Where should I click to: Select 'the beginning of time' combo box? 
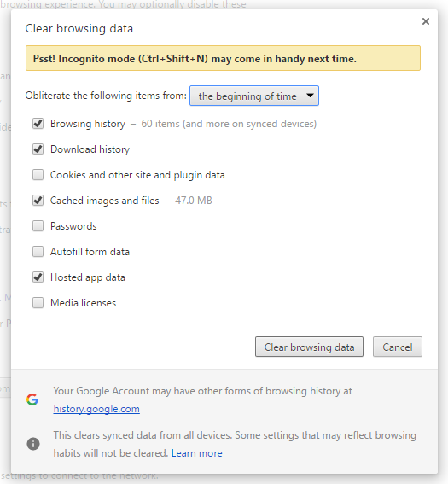254,96
